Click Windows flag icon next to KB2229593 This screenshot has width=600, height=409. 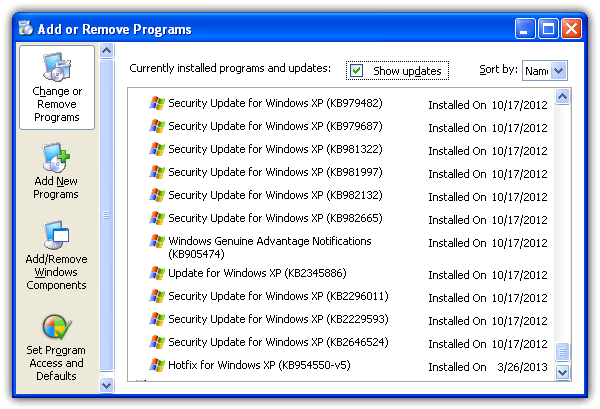click(x=157, y=319)
